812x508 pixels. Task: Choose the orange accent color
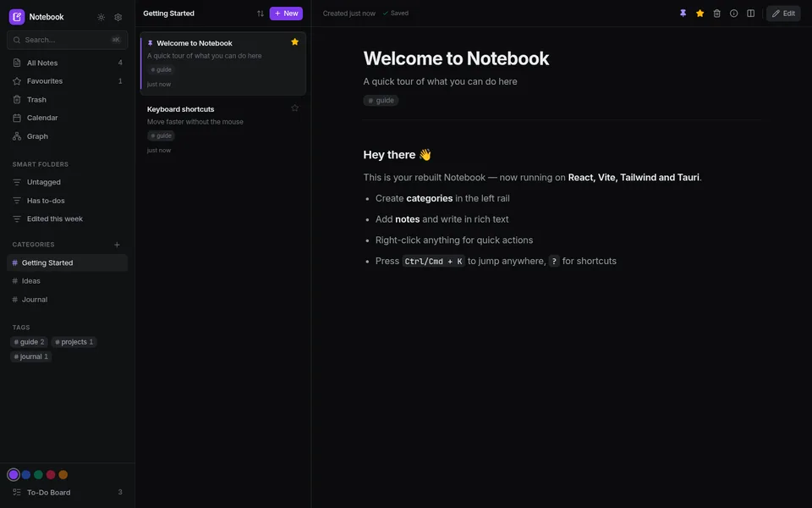pos(63,474)
